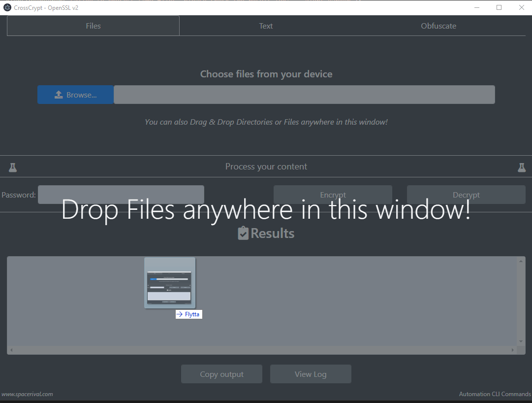Image resolution: width=532 pixels, height=403 pixels.
Task: Click the Results scroll down arrow
Action: [521, 341]
